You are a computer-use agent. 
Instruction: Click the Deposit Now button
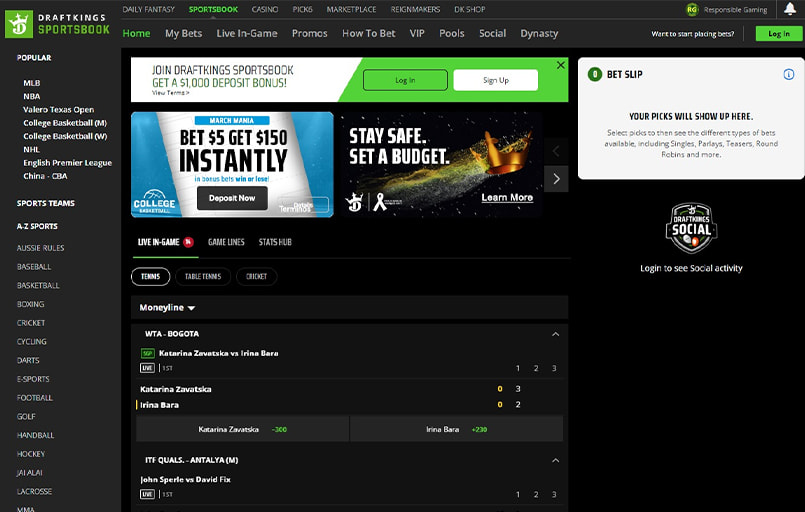pos(232,198)
